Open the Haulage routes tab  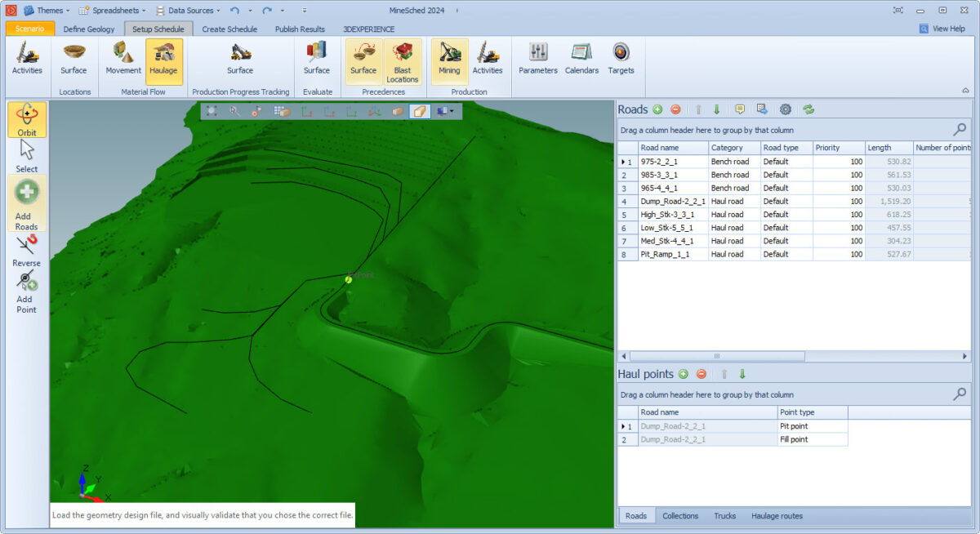coord(777,516)
